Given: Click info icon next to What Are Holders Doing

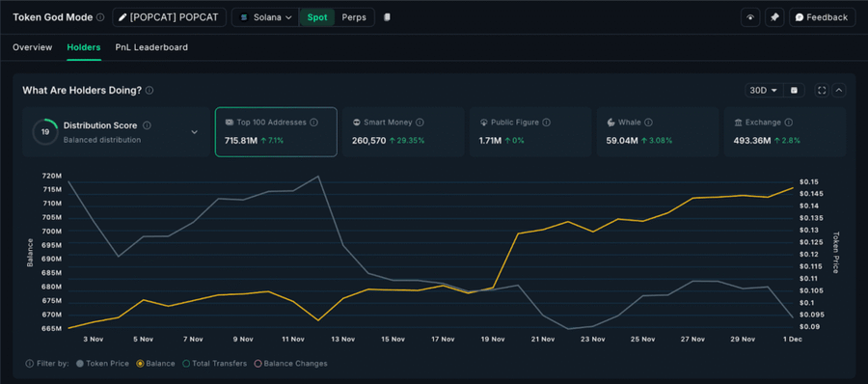Looking at the screenshot, I should (x=149, y=90).
